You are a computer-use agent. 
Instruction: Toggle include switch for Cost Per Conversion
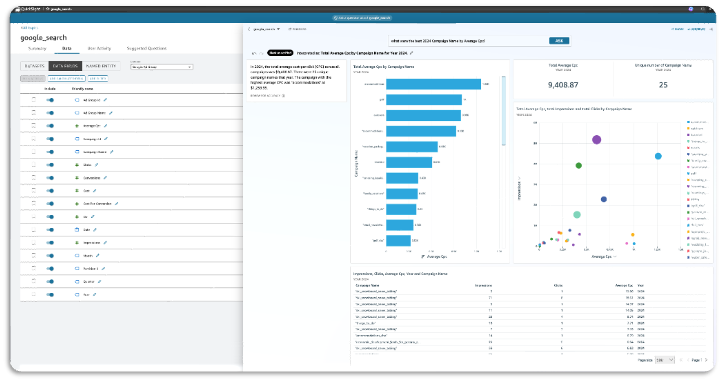[50, 203]
